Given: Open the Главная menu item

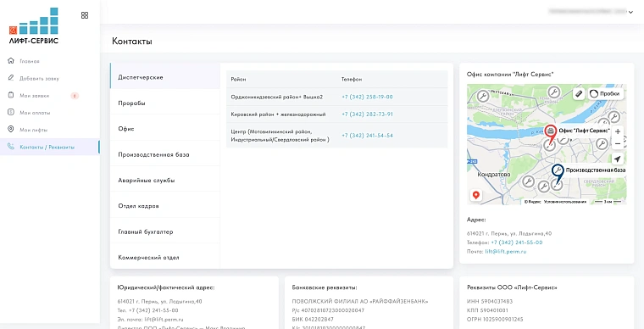Looking at the screenshot, I should [29, 61].
